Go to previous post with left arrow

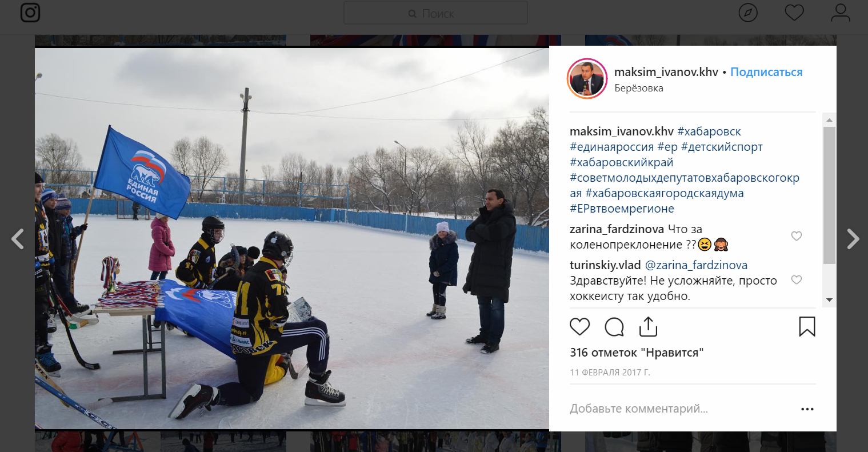click(18, 239)
